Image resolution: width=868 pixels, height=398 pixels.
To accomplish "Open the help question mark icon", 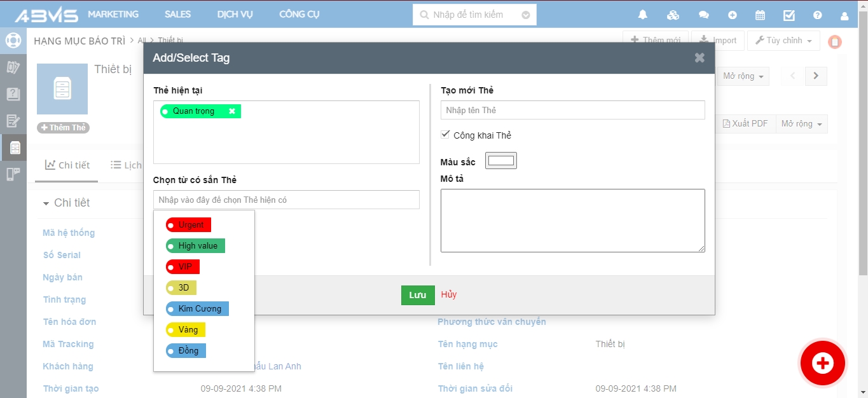I will (818, 15).
